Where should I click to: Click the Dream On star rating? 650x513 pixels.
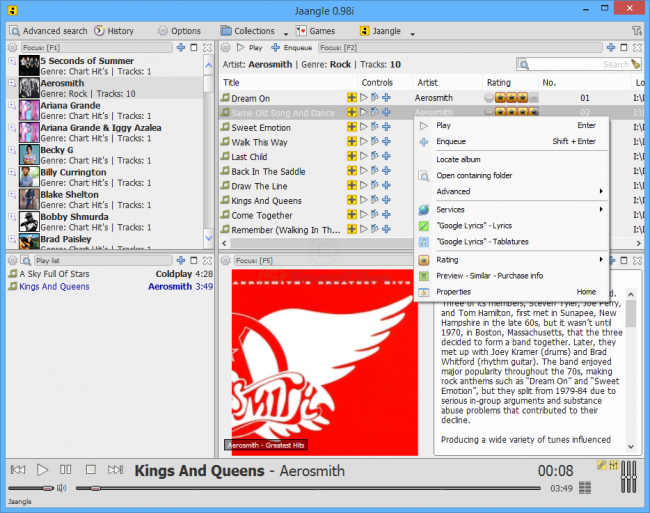[x=511, y=98]
